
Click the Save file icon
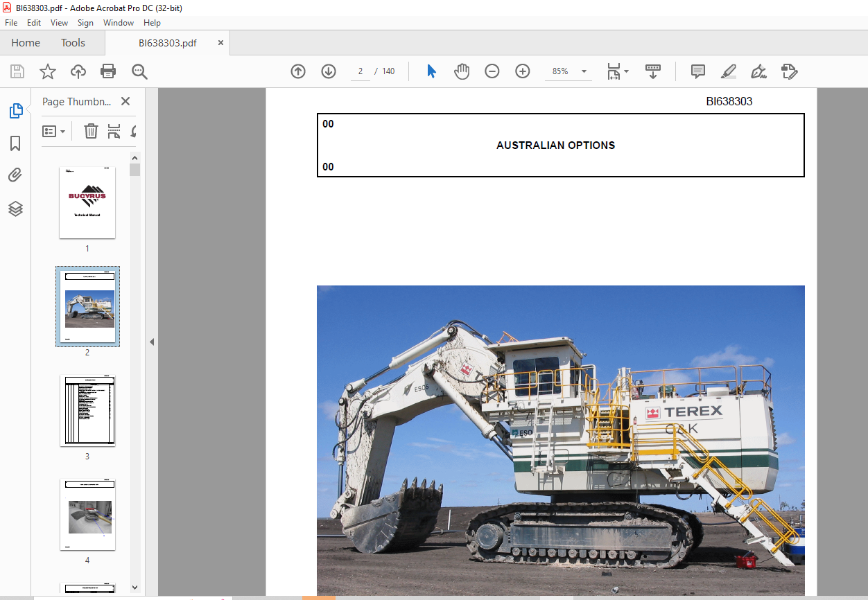pos(17,71)
